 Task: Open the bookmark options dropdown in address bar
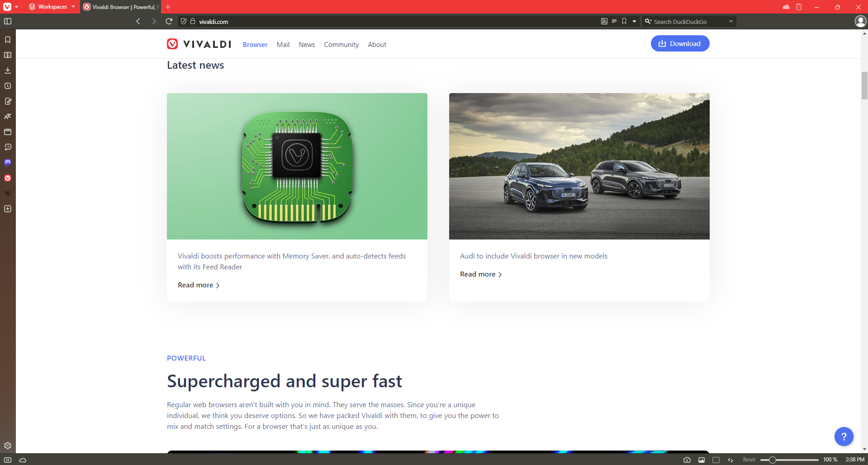(634, 21)
